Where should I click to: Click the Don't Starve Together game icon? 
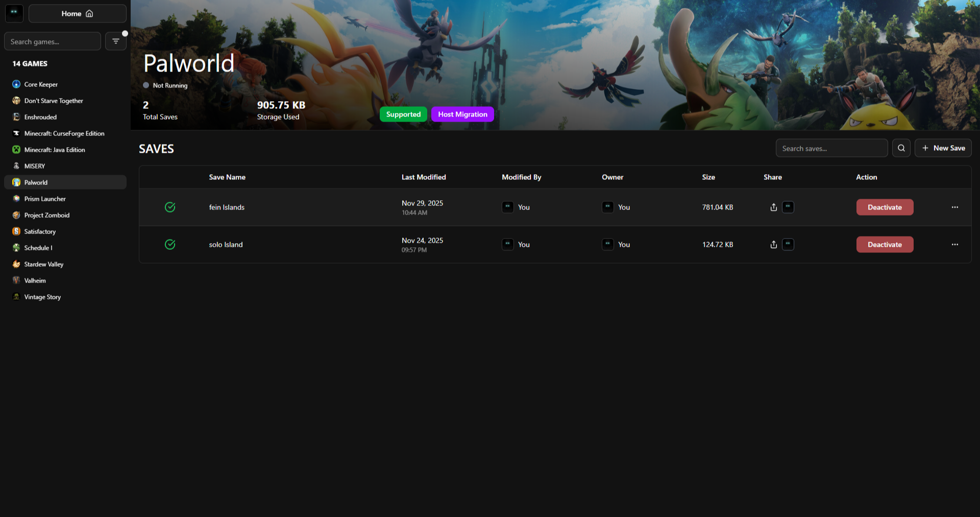[16, 101]
